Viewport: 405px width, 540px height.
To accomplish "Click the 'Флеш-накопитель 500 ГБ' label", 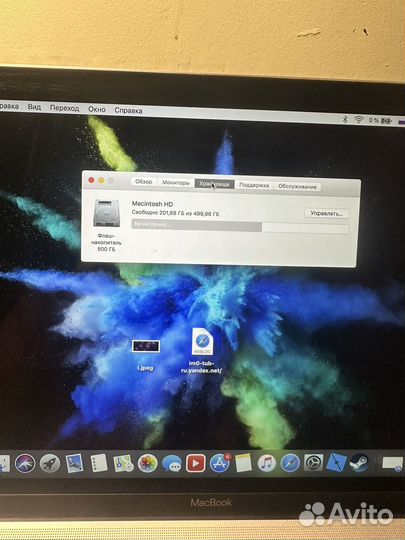I will click(x=106, y=242).
